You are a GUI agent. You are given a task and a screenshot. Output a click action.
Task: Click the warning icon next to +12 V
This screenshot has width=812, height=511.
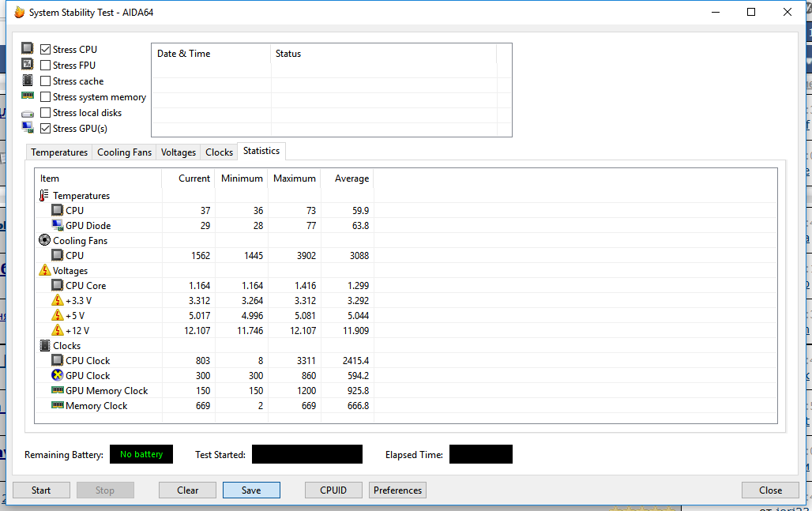click(x=57, y=331)
